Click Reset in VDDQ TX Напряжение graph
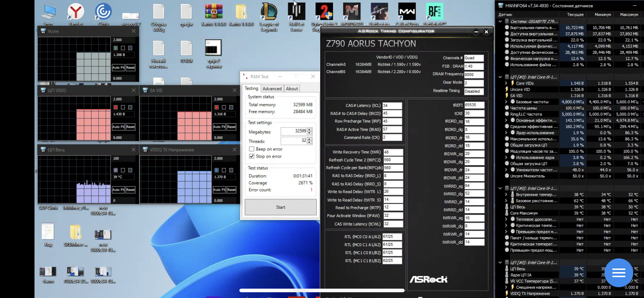Image resolution: width=644 pixels, height=298 pixels. click(231, 190)
